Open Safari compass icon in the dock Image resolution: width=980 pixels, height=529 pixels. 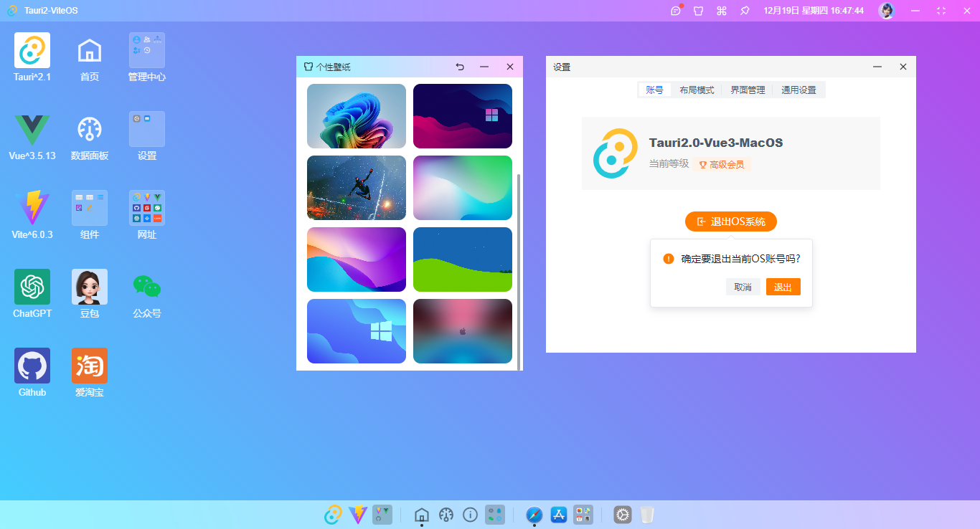(534, 515)
